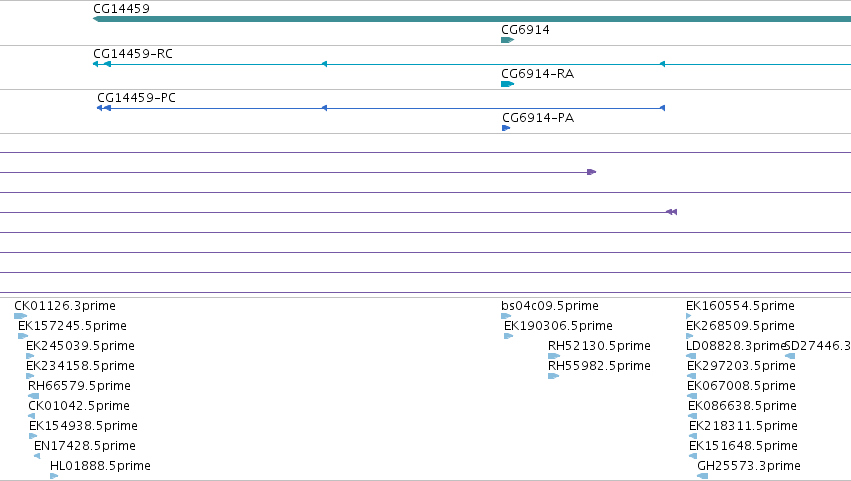This screenshot has height=481, width=851.
Task: Click the CG14459-RC transcript line
Action: coord(472,64)
